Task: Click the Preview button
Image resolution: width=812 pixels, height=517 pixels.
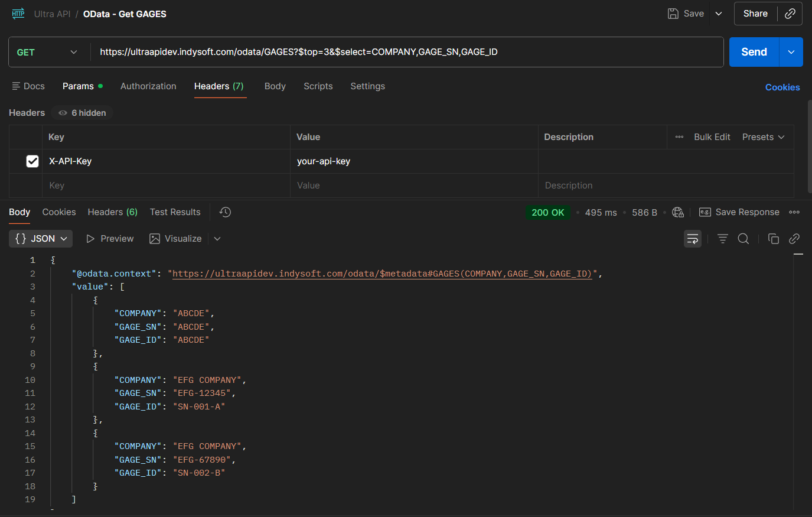Action: [110, 239]
